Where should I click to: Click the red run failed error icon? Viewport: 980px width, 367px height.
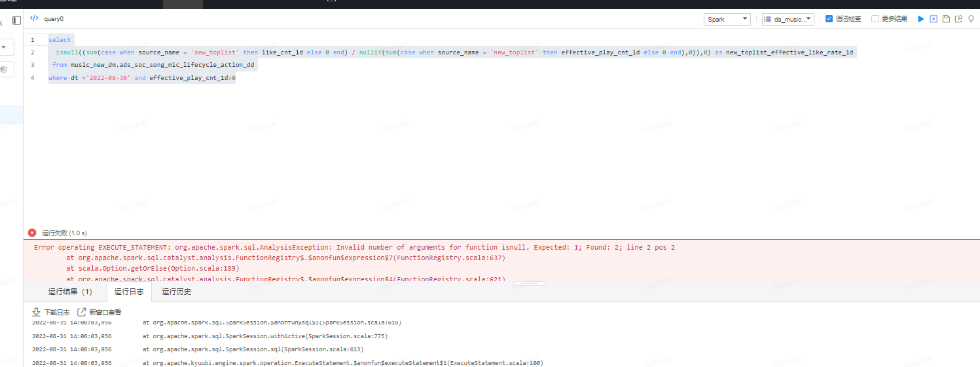(32, 233)
